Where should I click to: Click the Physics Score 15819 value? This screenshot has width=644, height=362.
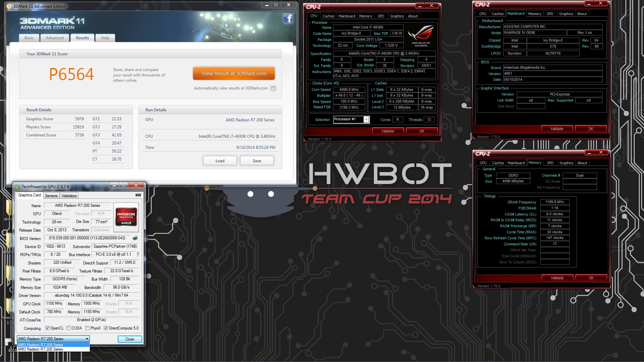click(x=78, y=127)
